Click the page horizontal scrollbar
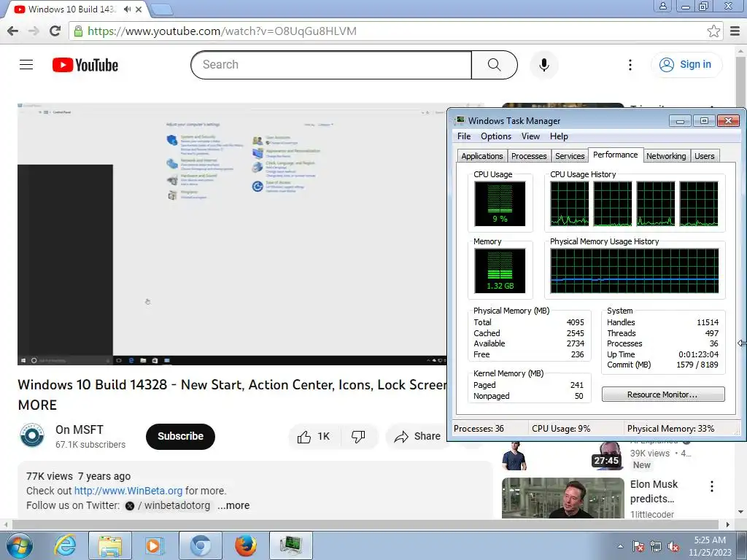The image size is (747, 560). (367, 524)
